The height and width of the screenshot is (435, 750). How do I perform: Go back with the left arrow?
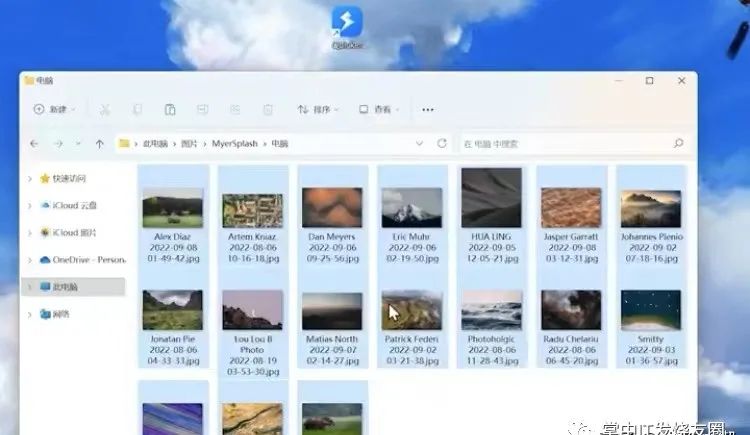click(x=34, y=144)
